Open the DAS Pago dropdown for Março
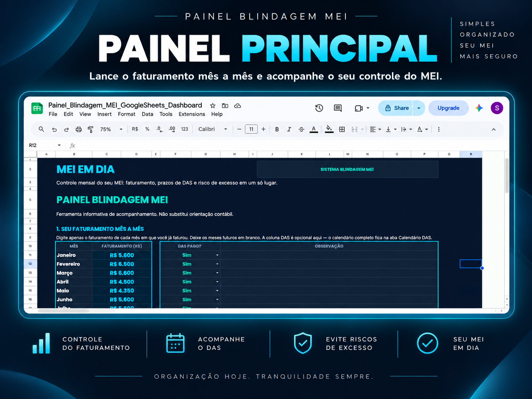 pyautogui.click(x=217, y=273)
